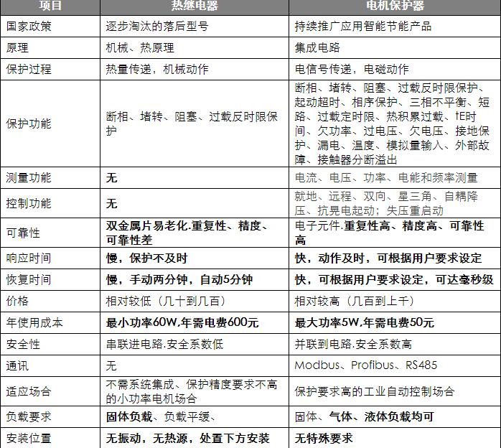The image size is (501, 448).
Task: Select the 国家政策 row label
Action: point(29,26)
